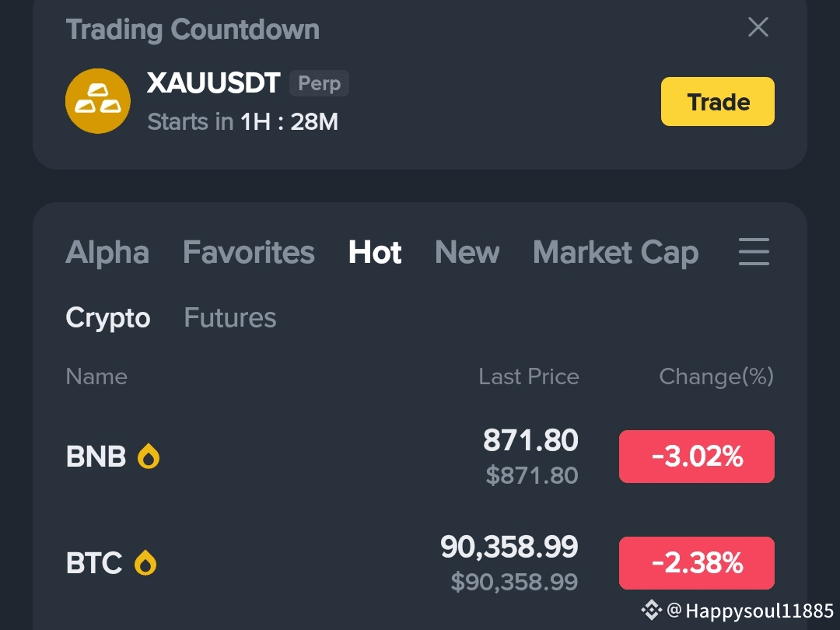Open the Favorites tab
This screenshot has height=630, width=840.
pos(249,252)
